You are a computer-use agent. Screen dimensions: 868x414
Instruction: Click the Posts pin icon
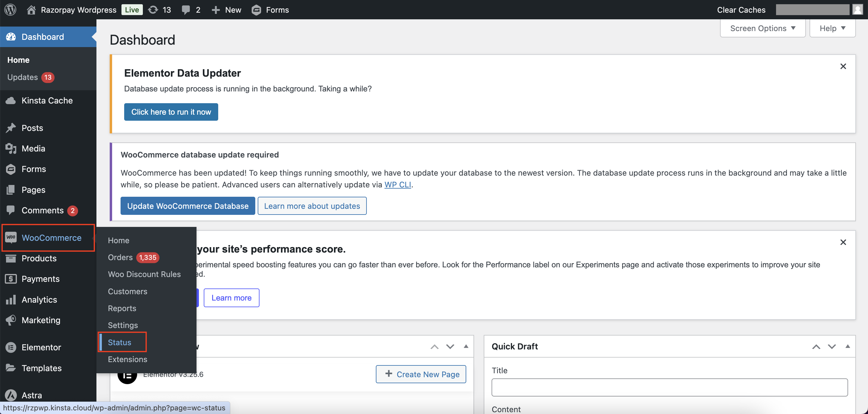pos(11,128)
